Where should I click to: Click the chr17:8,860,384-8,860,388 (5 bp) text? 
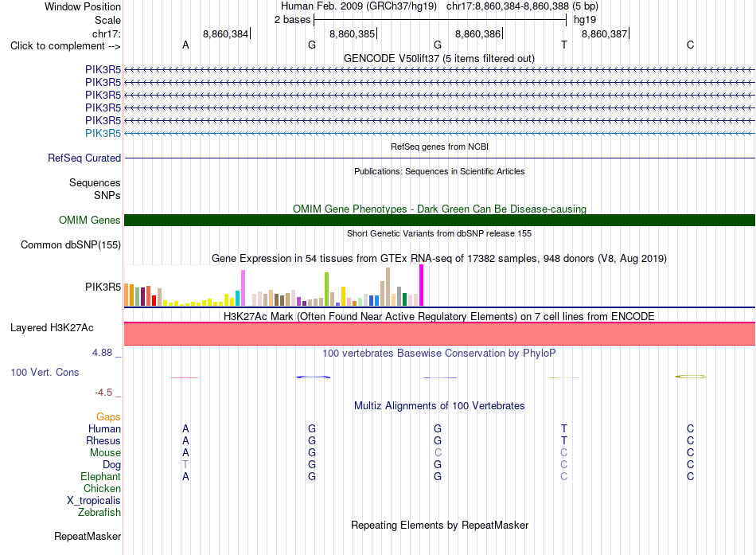(522, 6)
